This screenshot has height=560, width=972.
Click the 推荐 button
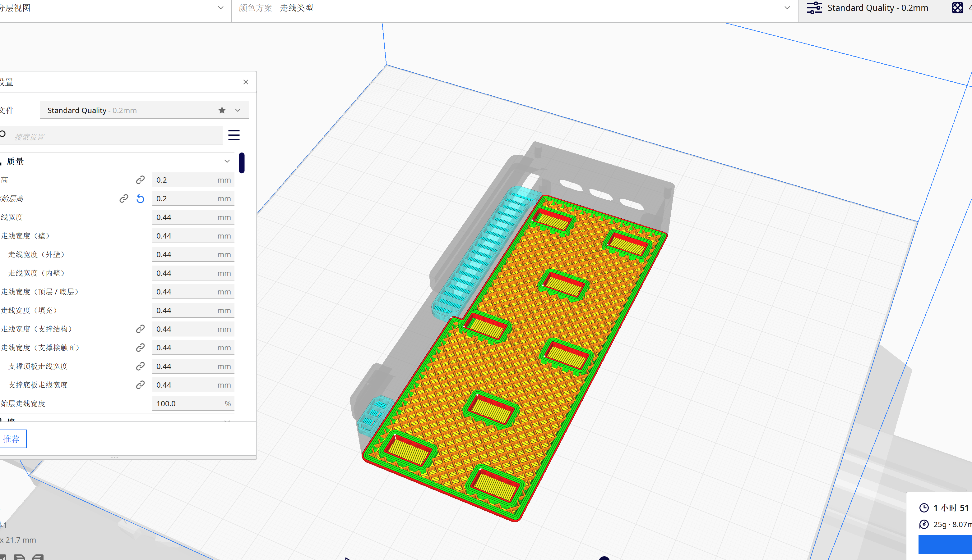click(12, 439)
